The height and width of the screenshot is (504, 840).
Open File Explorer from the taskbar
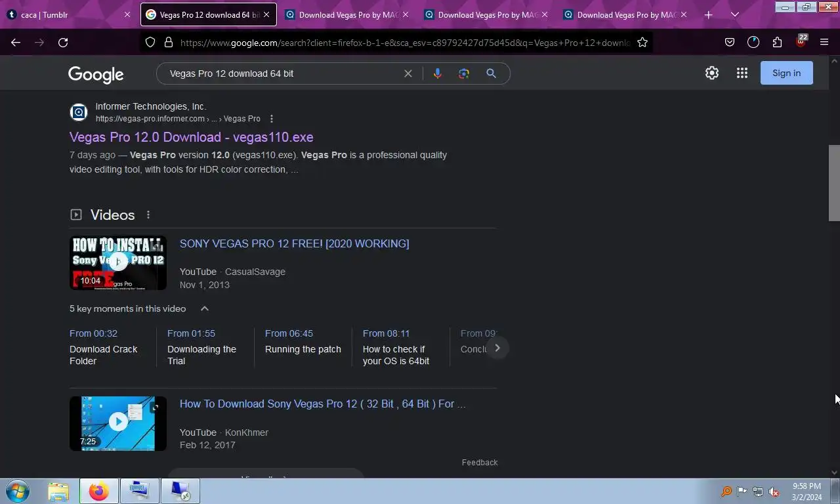pyautogui.click(x=58, y=491)
